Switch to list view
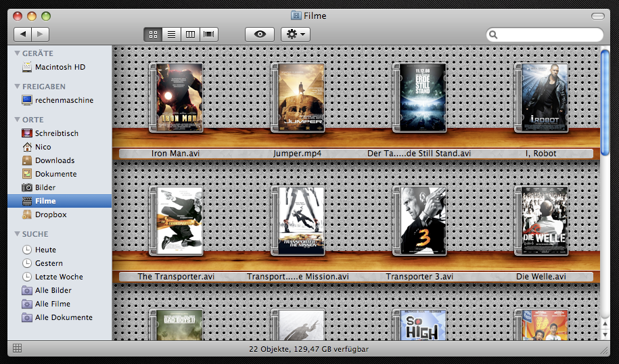The width and height of the screenshot is (619, 364). pos(171,35)
